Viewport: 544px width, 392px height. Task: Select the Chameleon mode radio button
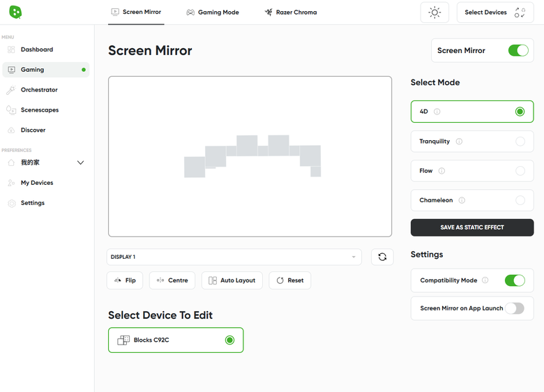(x=520, y=200)
